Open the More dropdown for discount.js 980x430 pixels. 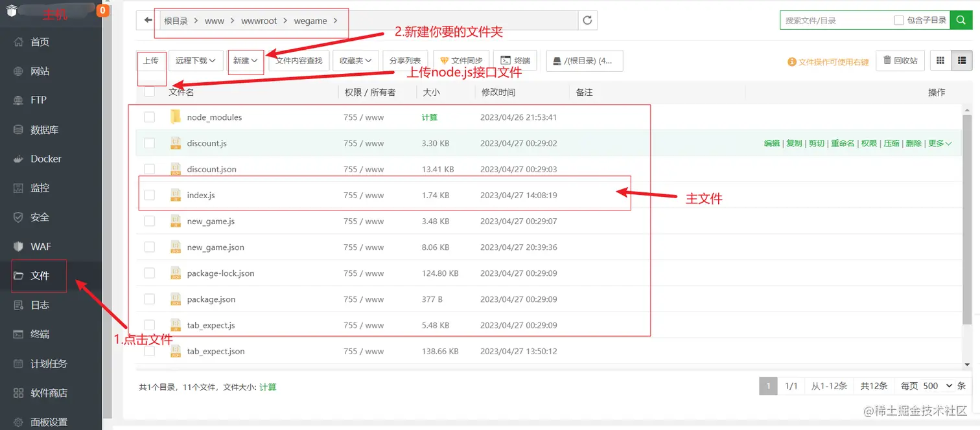[940, 144]
